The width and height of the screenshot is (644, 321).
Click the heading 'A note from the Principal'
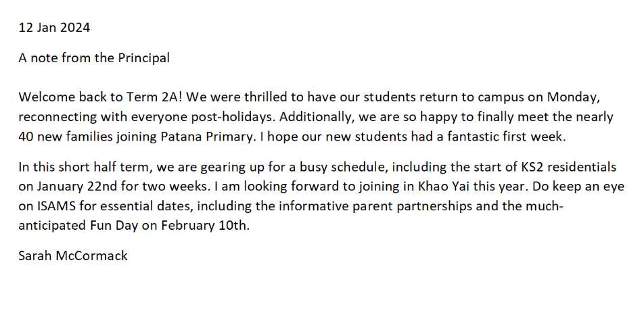pyautogui.click(x=94, y=58)
